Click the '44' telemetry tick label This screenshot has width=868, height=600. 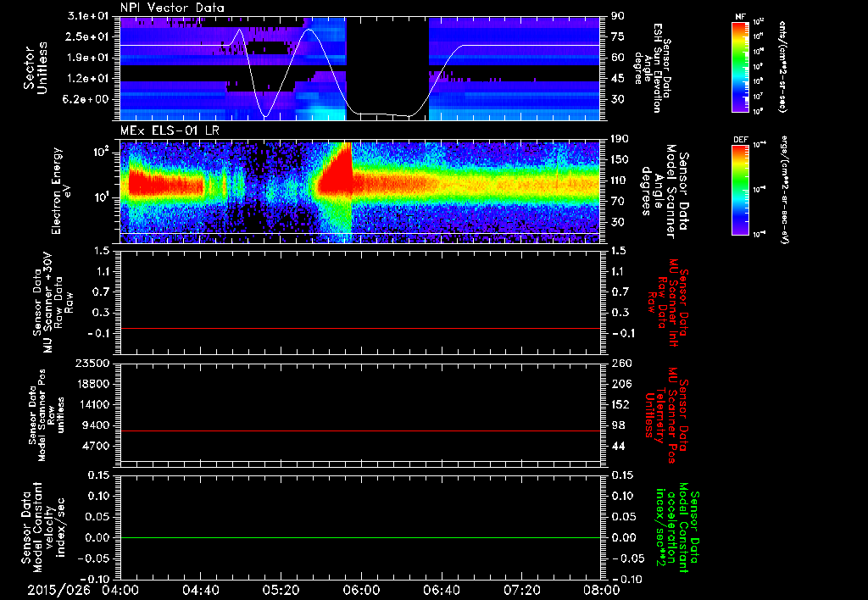click(617, 446)
